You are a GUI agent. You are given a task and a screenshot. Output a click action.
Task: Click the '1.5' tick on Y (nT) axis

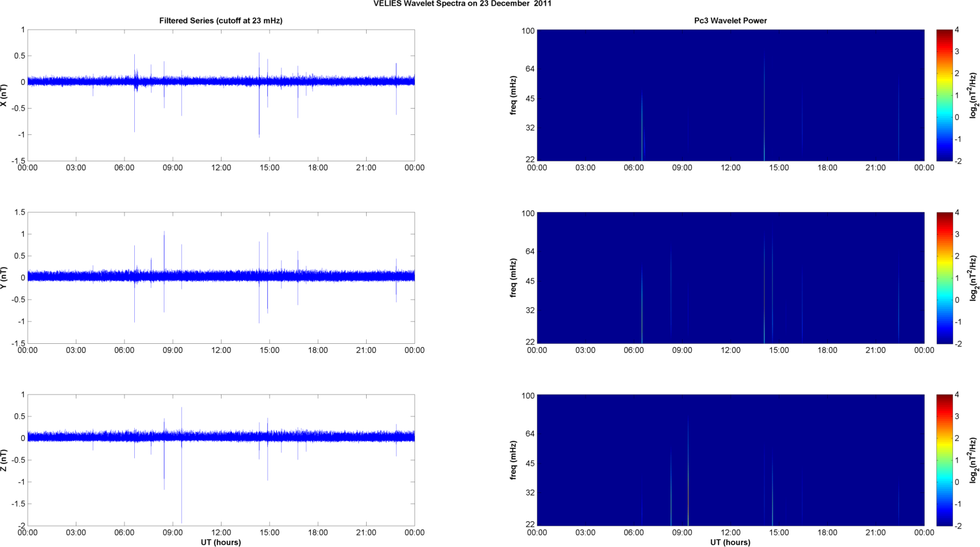(x=19, y=212)
